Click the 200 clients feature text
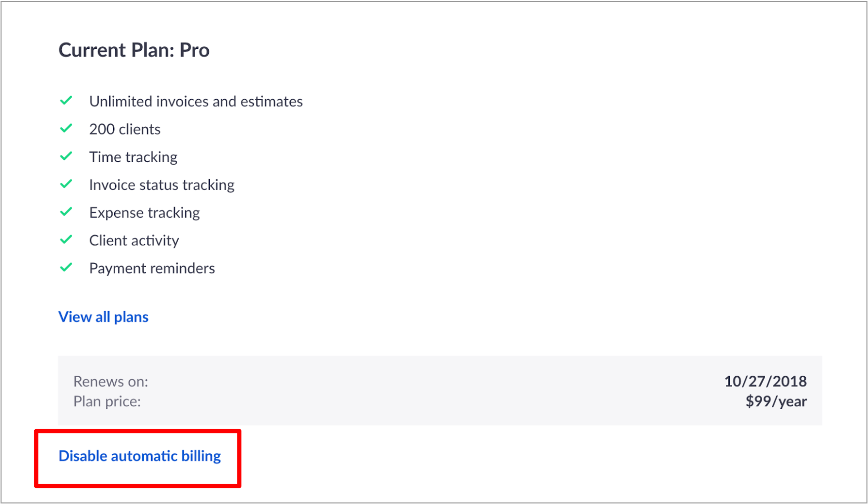868x504 pixels. point(125,129)
